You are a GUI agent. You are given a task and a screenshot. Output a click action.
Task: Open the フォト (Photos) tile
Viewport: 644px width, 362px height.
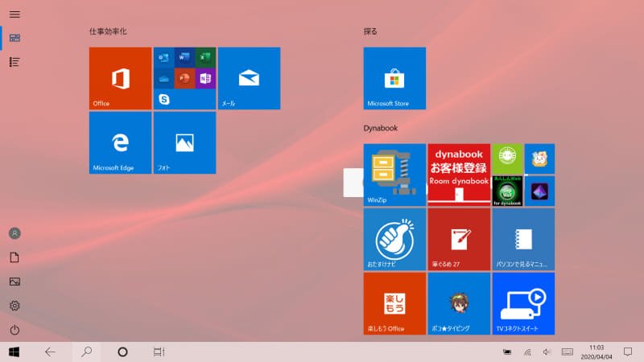[185, 143]
